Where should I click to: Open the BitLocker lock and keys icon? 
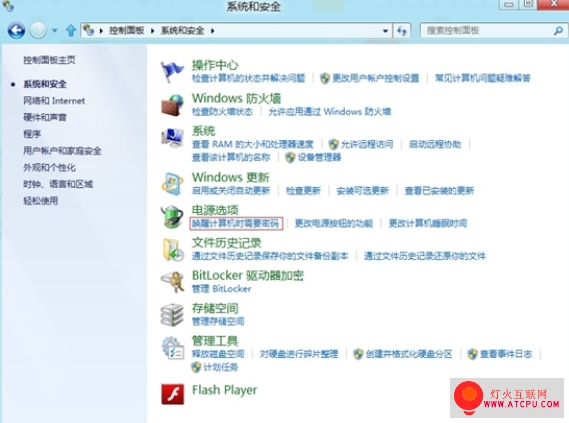pos(172,282)
